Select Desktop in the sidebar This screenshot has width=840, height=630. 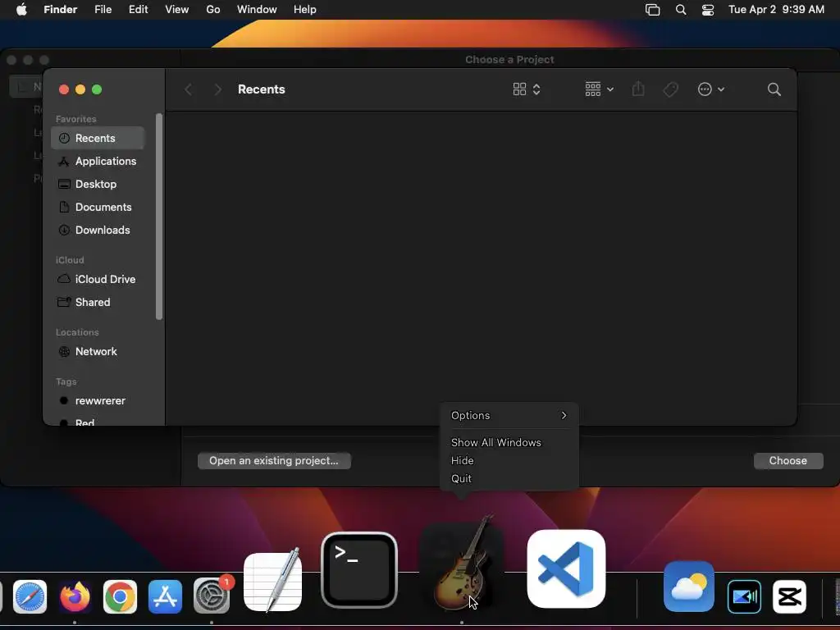click(x=98, y=185)
